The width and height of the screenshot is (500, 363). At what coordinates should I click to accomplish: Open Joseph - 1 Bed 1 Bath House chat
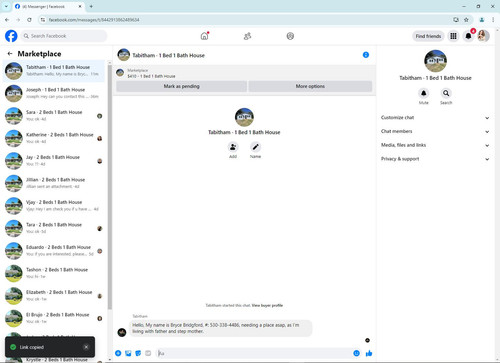point(54,93)
